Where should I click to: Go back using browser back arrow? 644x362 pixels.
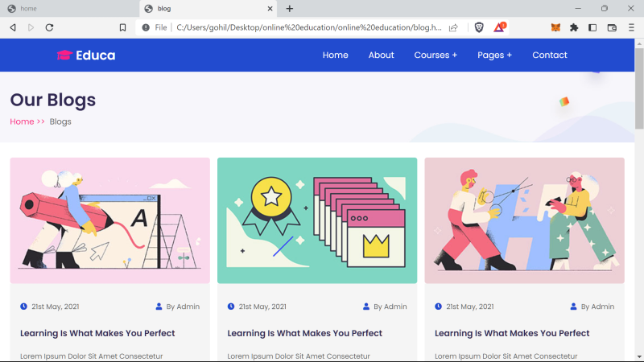tap(13, 27)
